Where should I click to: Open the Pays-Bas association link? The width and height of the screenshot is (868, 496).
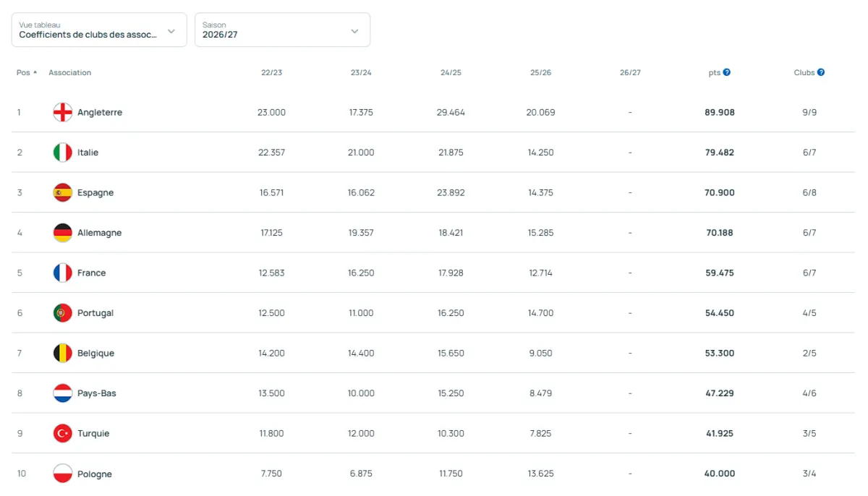pos(97,393)
